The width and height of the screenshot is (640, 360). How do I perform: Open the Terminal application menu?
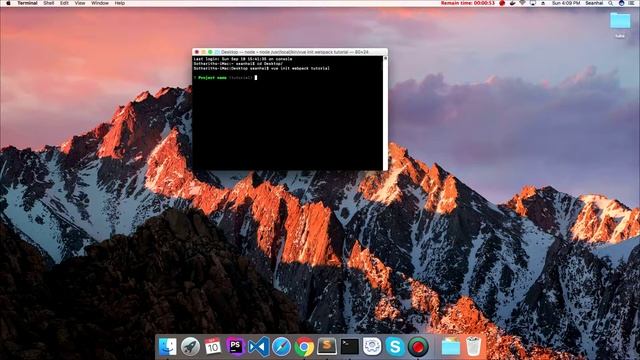(27, 3)
